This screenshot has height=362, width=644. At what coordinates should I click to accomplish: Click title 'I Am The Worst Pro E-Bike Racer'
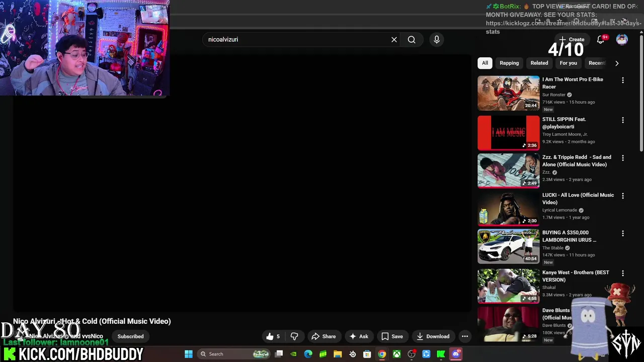point(573,83)
